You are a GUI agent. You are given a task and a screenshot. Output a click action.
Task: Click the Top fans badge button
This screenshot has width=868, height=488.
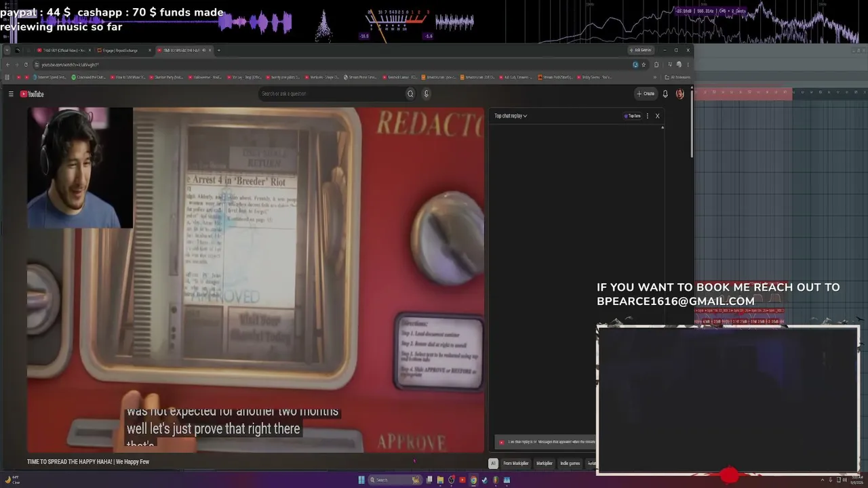click(633, 116)
